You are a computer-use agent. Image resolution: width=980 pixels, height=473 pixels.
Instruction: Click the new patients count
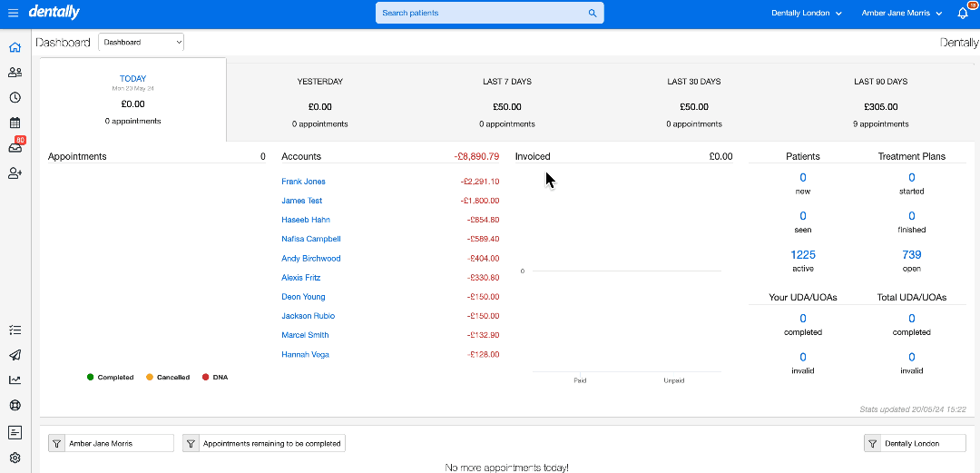click(x=803, y=178)
